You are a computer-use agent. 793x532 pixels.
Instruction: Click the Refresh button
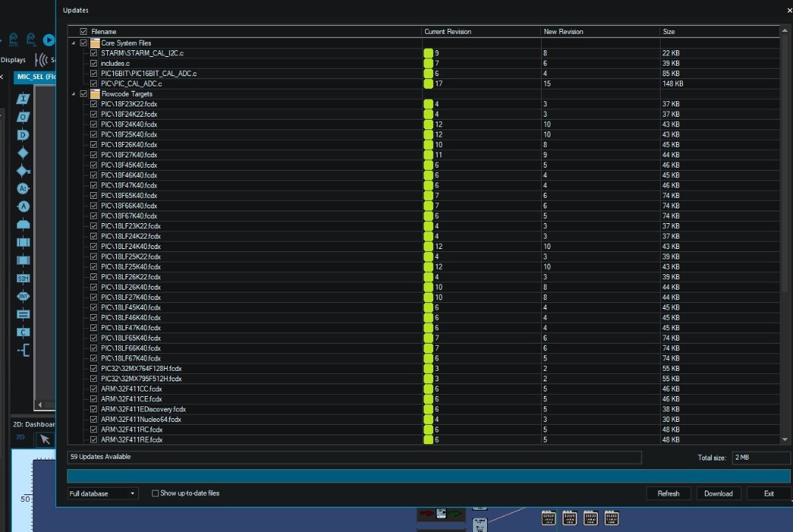click(x=668, y=494)
